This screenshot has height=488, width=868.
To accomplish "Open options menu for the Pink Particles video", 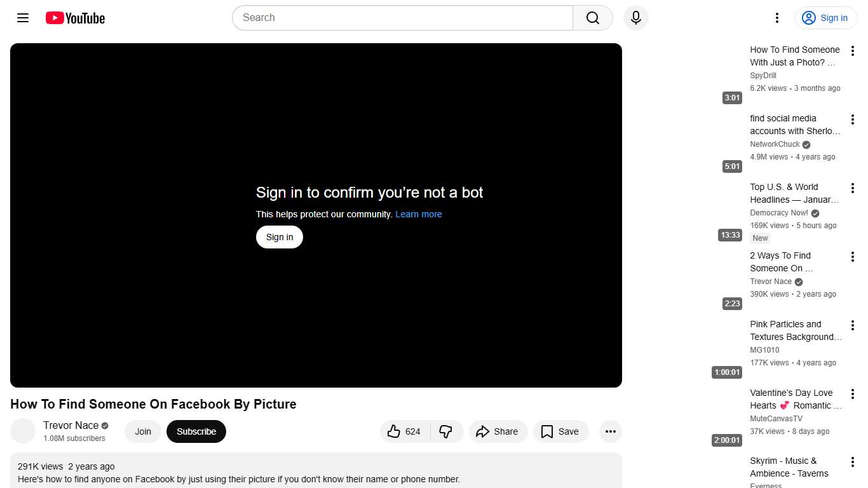I will [x=853, y=325].
